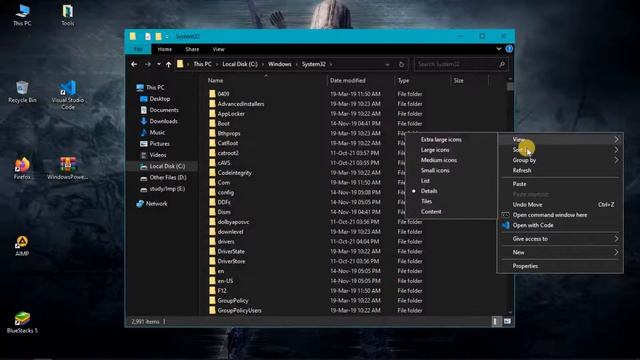The image size is (640, 360).
Task: Choose Small icons view
Action: (x=435, y=170)
